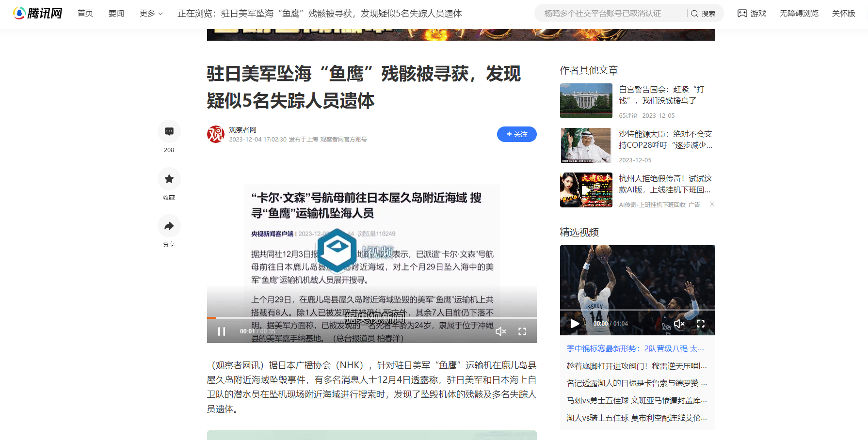Click the top banner advertisement
868x440 pixels.
461,35
